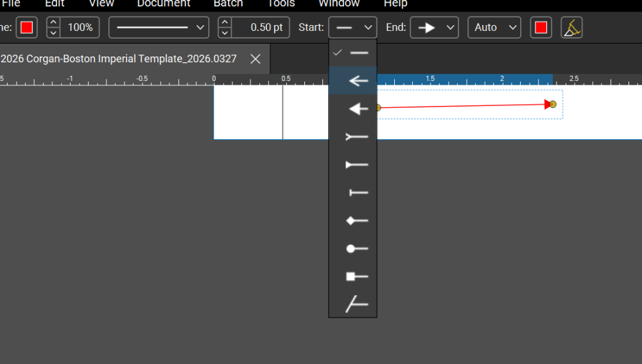Open the End line-ending dropdown
The width and height of the screenshot is (642, 364).
[x=435, y=28]
